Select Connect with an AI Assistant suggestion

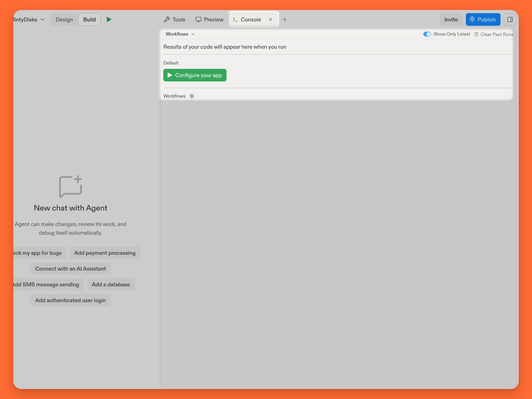(x=70, y=269)
